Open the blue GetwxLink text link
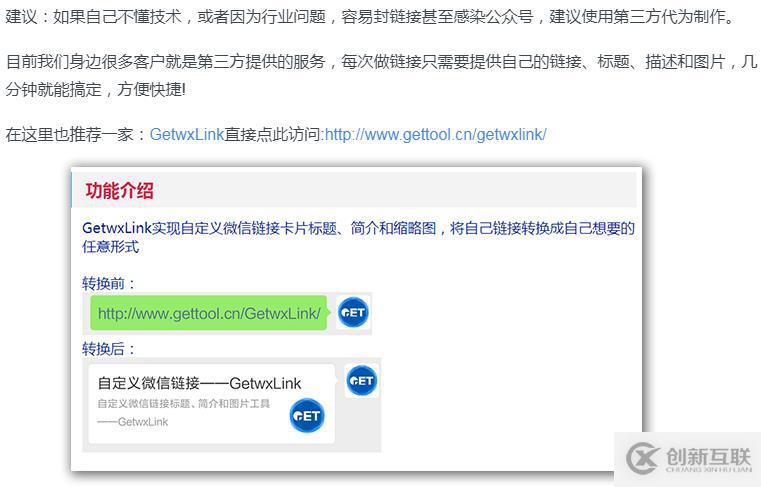 click(x=187, y=134)
